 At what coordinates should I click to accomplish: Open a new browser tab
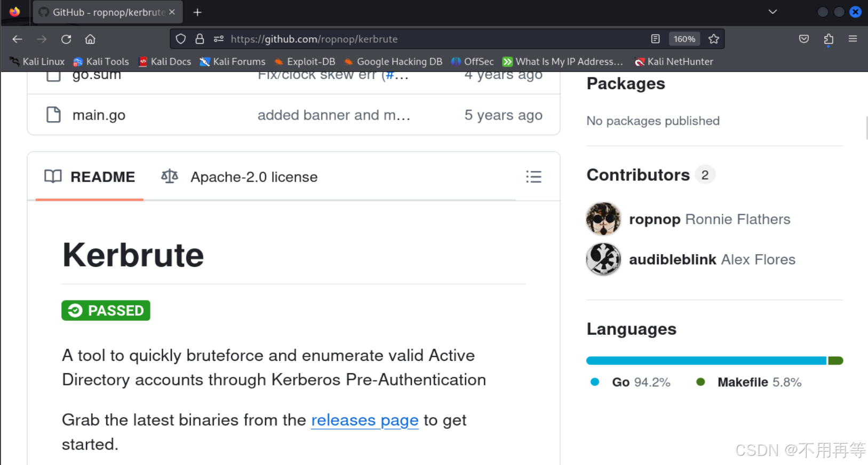pyautogui.click(x=197, y=12)
